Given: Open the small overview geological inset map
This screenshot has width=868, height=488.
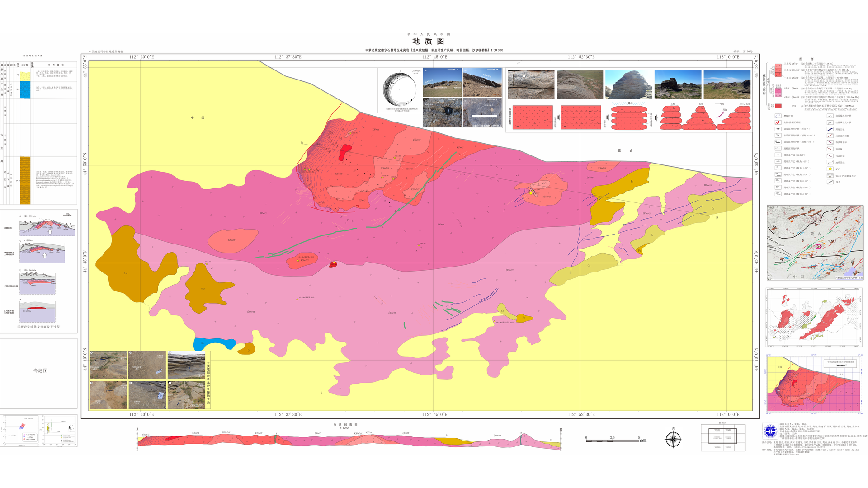Looking at the screenshot, I should click(x=814, y=384).
